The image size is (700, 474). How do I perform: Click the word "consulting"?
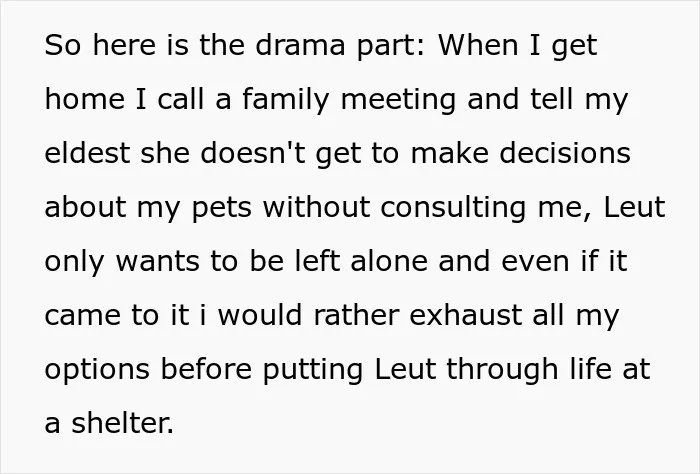453,208
